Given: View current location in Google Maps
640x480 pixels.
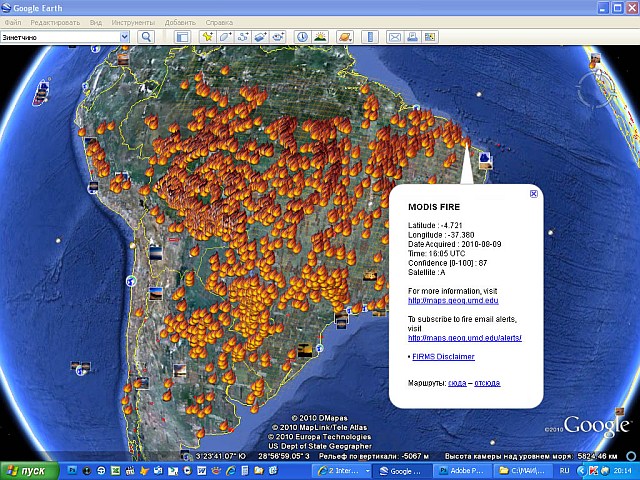Looking at the screenshot, I should 430,37.
